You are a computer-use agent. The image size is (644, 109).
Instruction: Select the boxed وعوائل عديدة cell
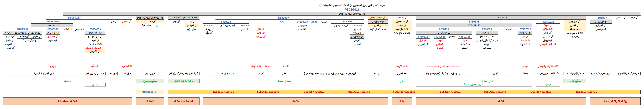(x=30, y=40)
